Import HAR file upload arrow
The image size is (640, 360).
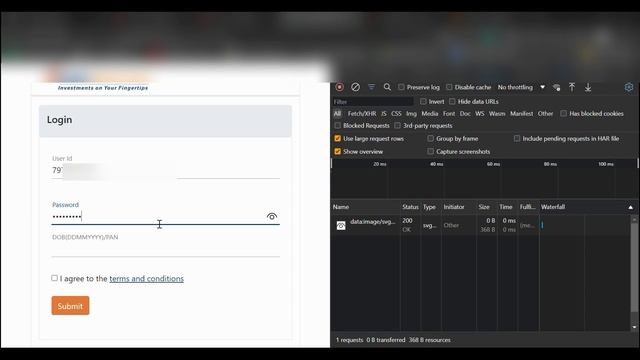[572, 87]
